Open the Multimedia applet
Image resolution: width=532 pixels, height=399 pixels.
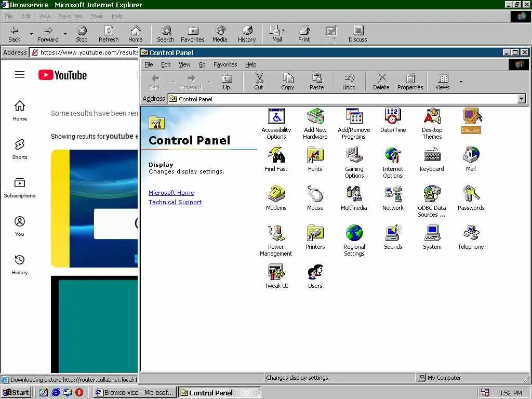coord(354,198)
